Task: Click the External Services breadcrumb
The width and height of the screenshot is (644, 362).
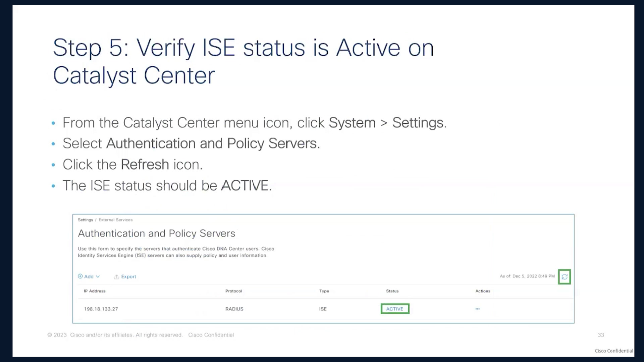Action: click(116, 220)
